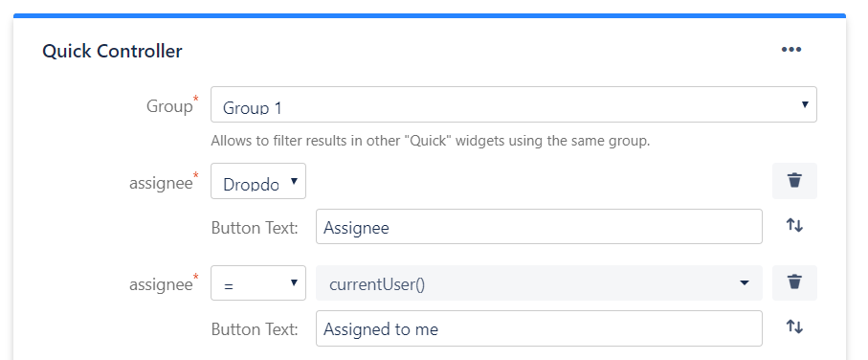Click the help text about Quick widgets

point(430,141)
